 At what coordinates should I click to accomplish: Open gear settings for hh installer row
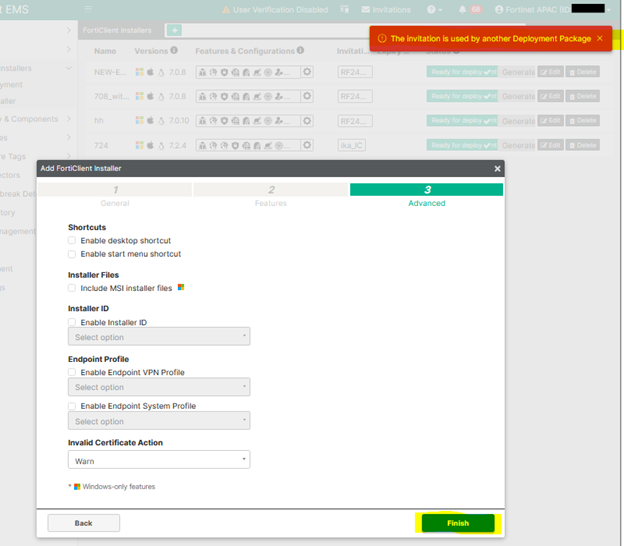(x=307, y=121)
